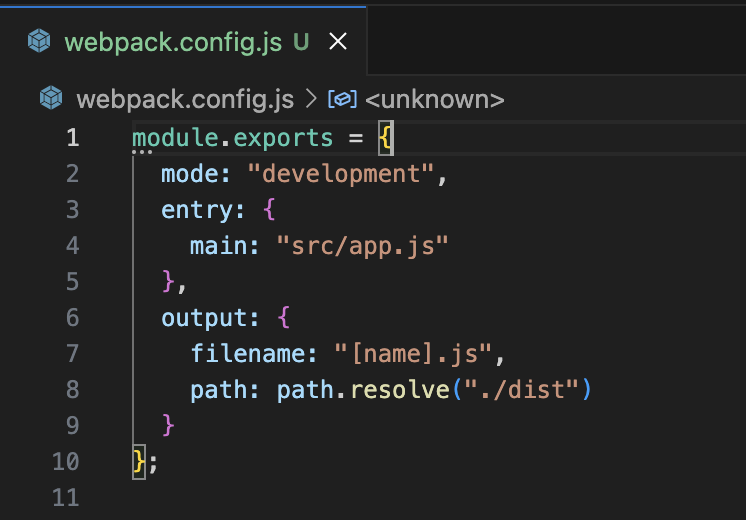Viewport: 746px width, 520px height.
Task: Click line number 8 in gutter
Action: [x=72, y=390]
